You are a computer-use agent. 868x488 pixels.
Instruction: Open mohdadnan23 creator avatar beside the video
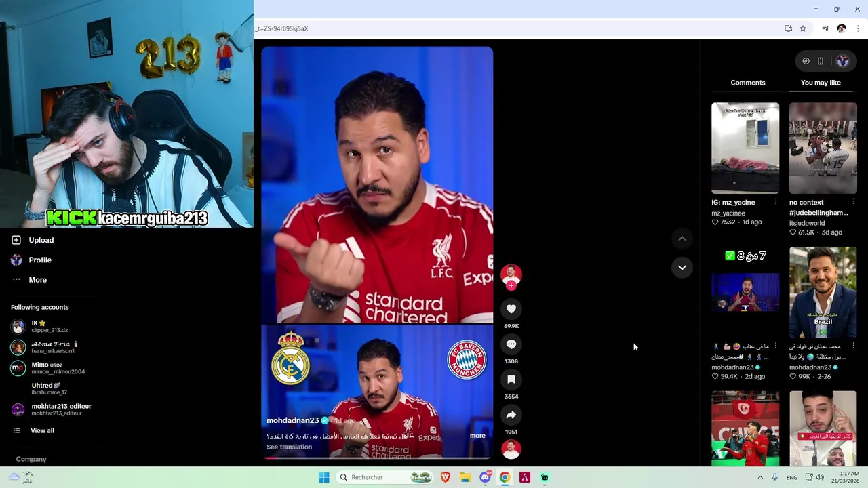click(x=511, y=274)
